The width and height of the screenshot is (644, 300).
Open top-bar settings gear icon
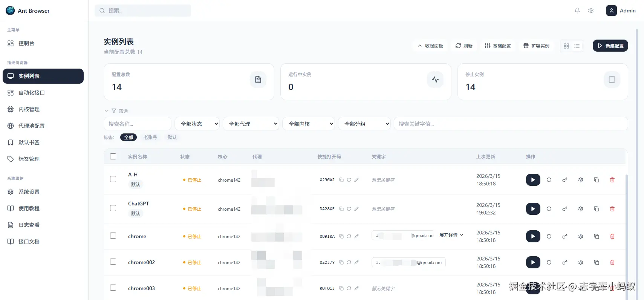click(591, 11)
